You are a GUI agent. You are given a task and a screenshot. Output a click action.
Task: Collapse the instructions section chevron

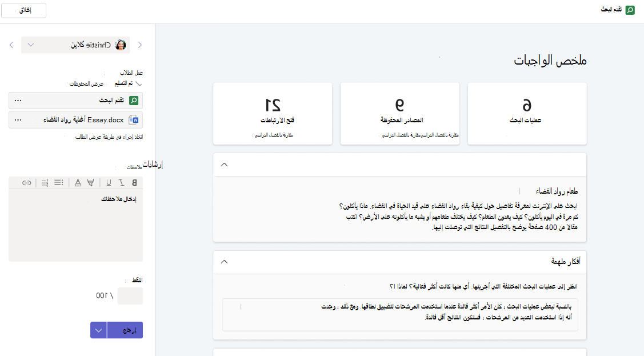[224, 165]
